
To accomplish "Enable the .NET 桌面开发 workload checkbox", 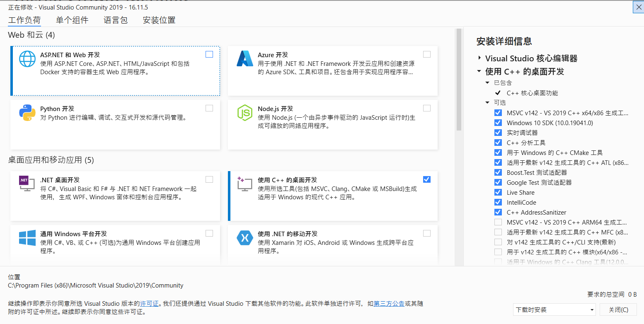I will coord(209,179).
